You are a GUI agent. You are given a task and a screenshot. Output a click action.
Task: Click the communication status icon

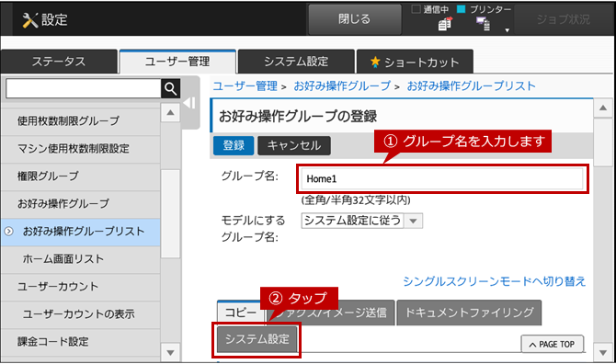[x=445, y=24]
